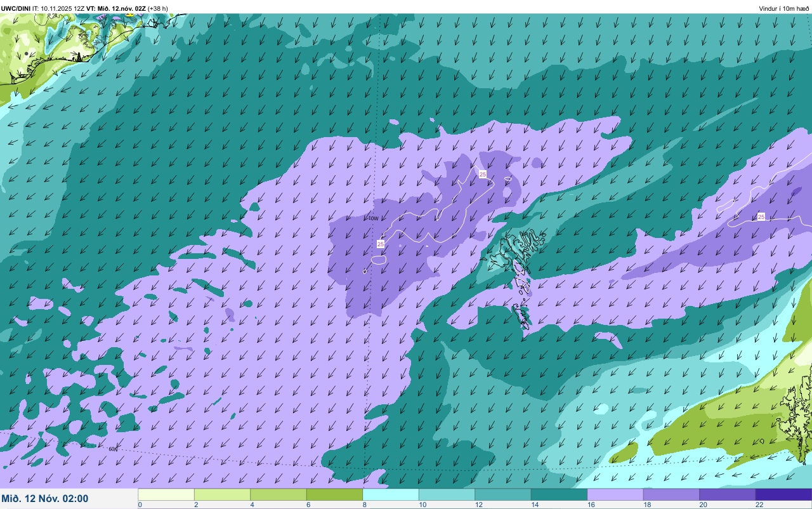Click the 'Vindur í 10m hæð' title text

coord(784,8)
